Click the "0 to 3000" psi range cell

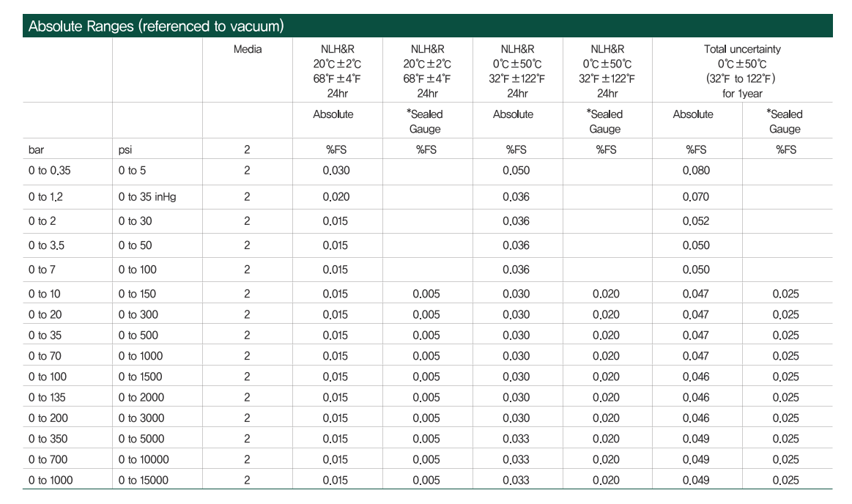[x=141, y=418]
